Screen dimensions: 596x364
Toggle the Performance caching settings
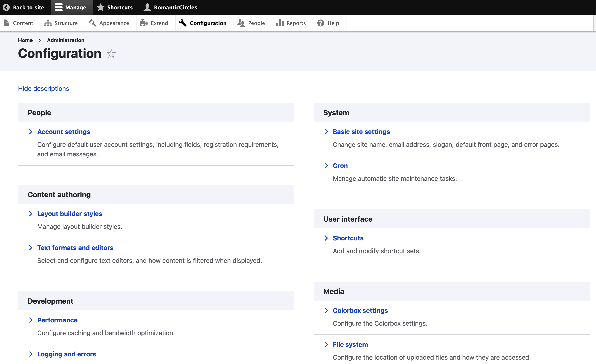coord(57,320)
